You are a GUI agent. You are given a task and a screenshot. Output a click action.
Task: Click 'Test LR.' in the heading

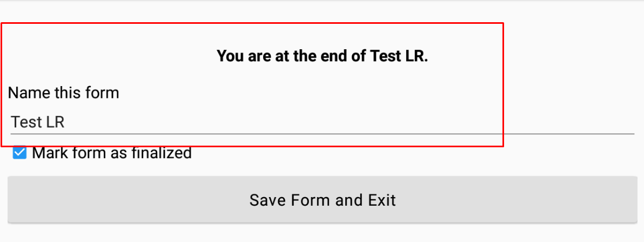click(x=399, y=56)
